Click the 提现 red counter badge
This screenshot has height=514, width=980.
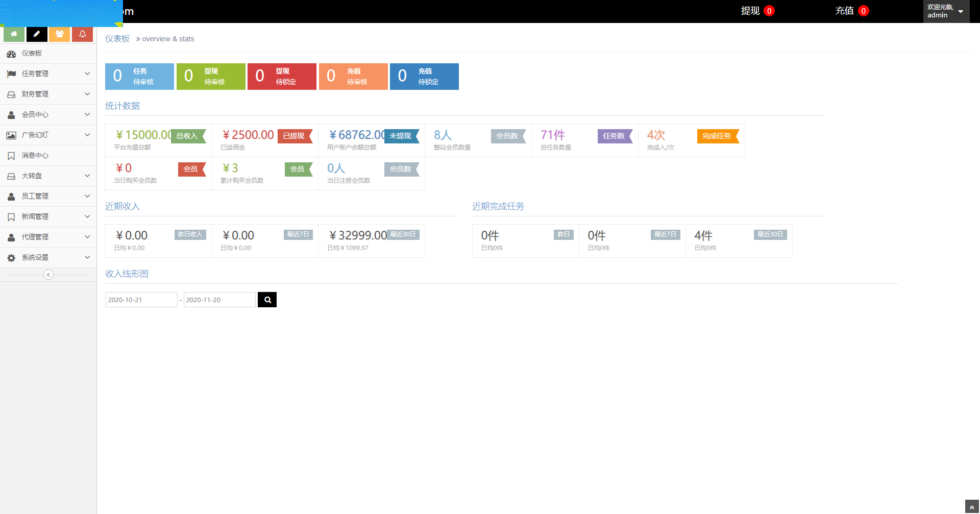pos(769,11)
